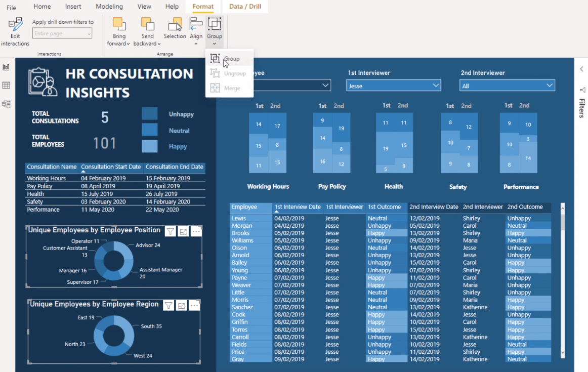Choose Group from the dropdown menu
Viewport: 588px width, 372px height.
[230, 59]
